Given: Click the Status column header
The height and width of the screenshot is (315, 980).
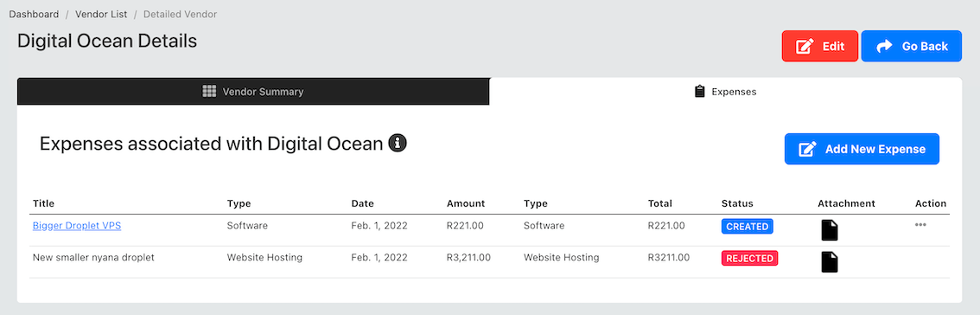Looking at the screenshot, I should 737,203.
